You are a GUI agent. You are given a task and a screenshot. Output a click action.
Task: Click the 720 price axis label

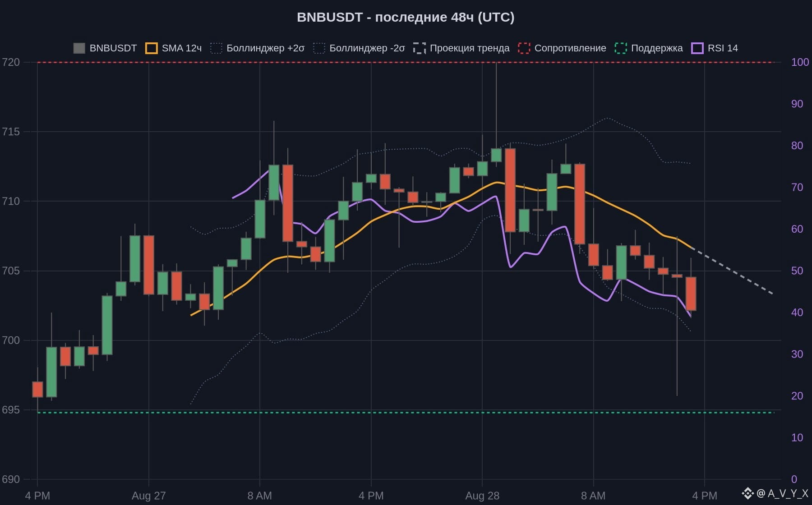pyautogui.click(x=11, y=62)
